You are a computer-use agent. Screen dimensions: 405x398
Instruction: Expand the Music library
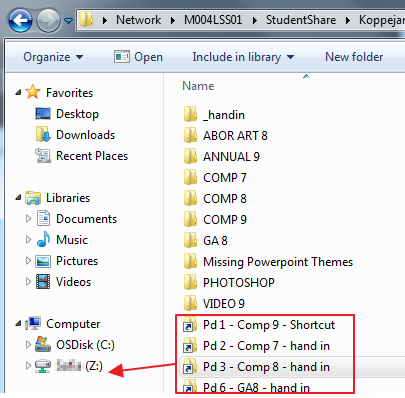pyautogui.click(x=28, y=240)
